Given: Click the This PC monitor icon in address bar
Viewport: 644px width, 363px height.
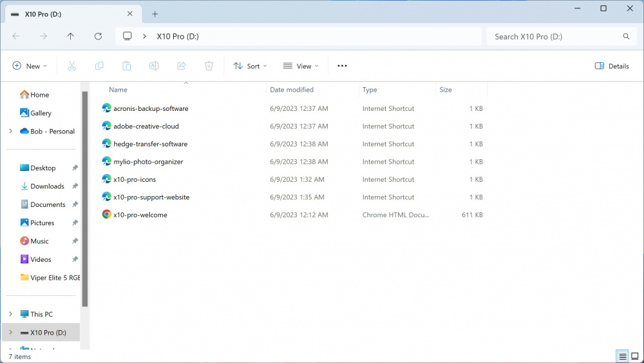Looking at the screenshot, I should 128,36.
